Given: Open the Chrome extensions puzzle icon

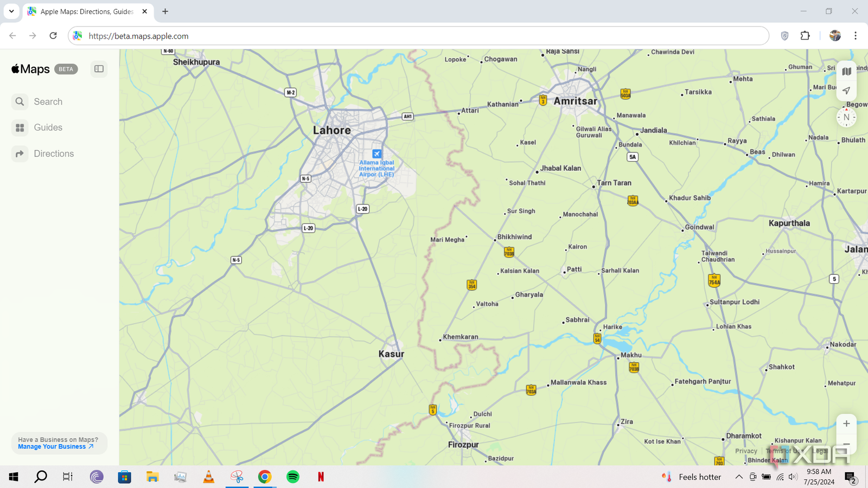Looking at the screenshot, I should pos(805,36).
